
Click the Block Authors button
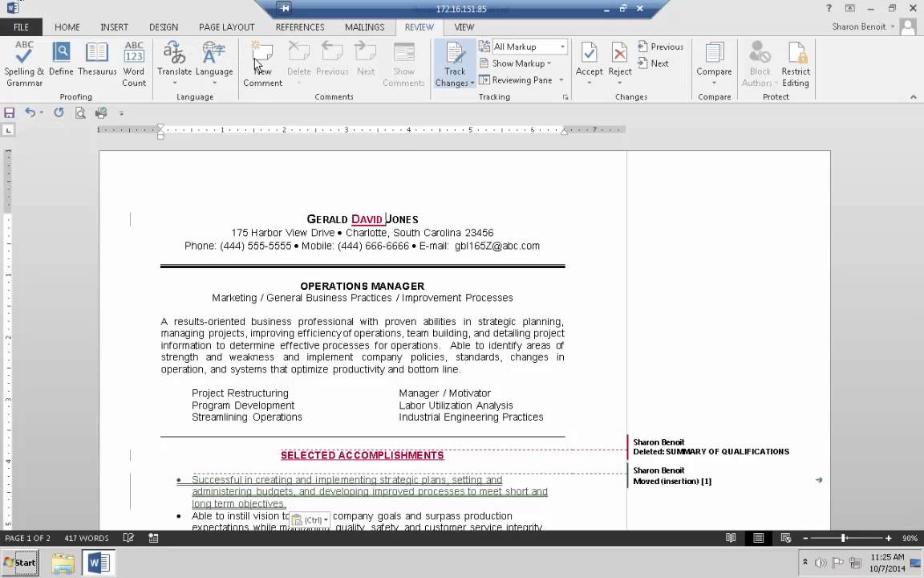click(759, 63)
